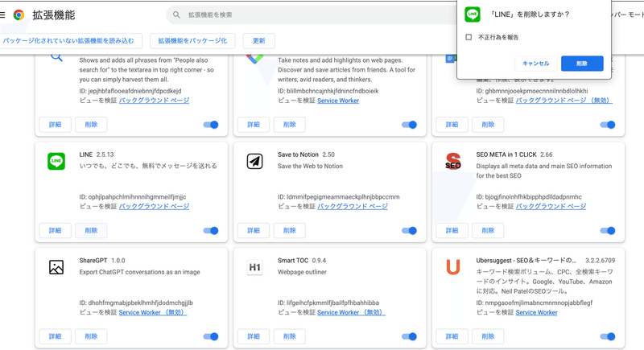
Task: Switch off the Smart TOC extension
Action: click(409, 336)
